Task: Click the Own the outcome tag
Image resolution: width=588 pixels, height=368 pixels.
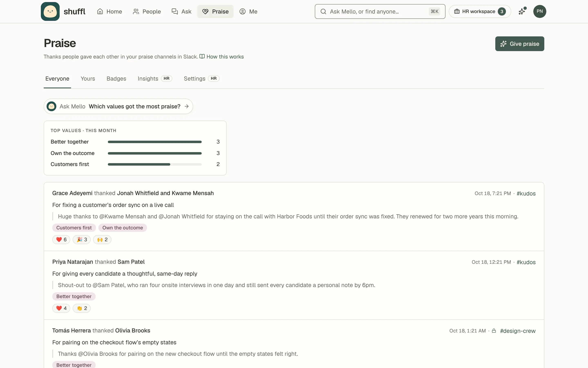Action: click(x=122, y=228)
